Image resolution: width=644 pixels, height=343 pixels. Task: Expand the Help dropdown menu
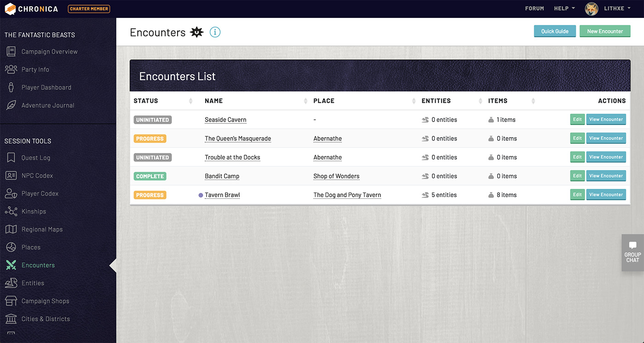pos(564,9)
